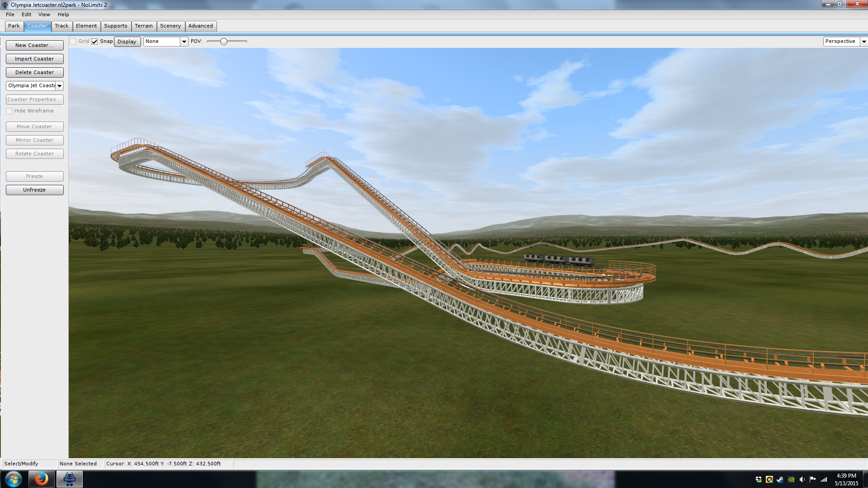This screenshot has height=488, width=868.
Task: Switch to the Supports tab
Action: [x=115, y=26]
